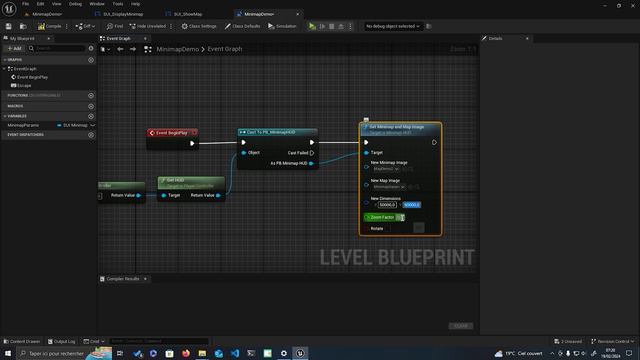Switch to the SUI_DisplayMinimap tab
This screenshot has width=640, height=360.
point(123,14)
